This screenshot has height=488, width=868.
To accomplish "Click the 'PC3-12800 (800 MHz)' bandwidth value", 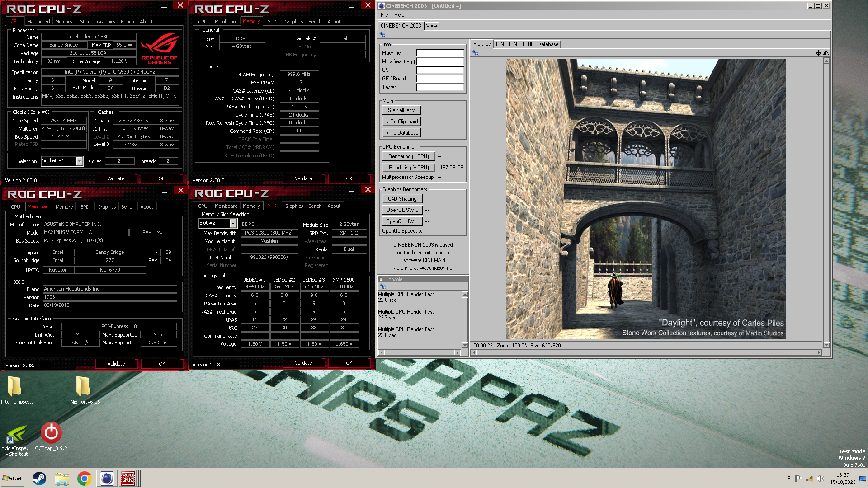I will pos(269,233).
